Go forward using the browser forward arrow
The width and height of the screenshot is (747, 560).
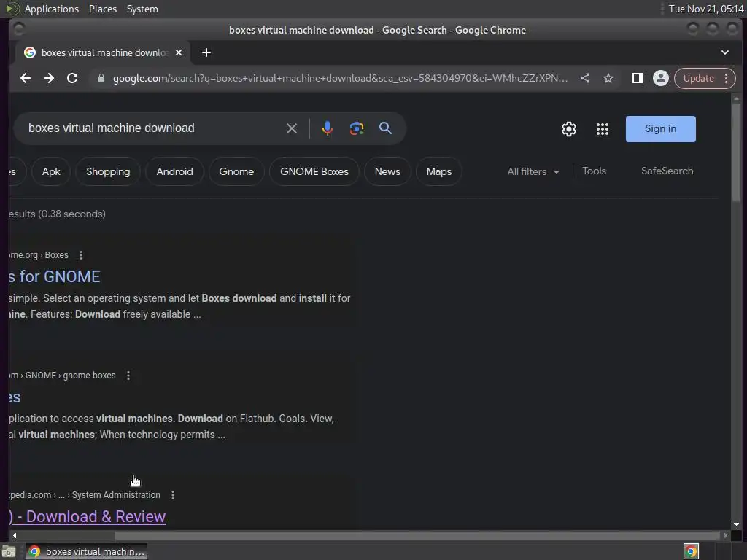tap(49, 78)
